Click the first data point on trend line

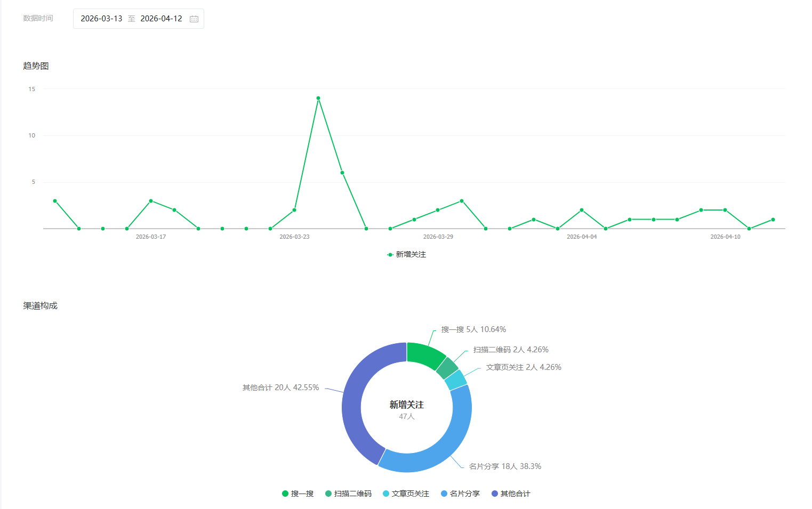coord(55,201)
